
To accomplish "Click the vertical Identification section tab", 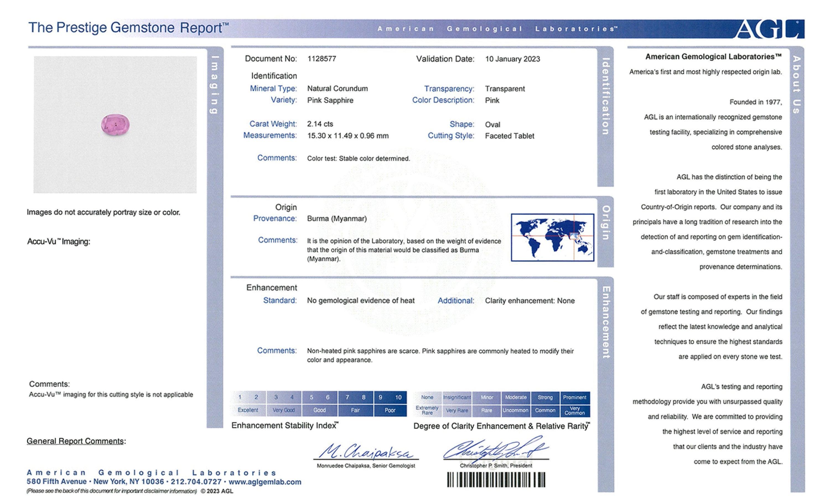I will tap(605, 96).
